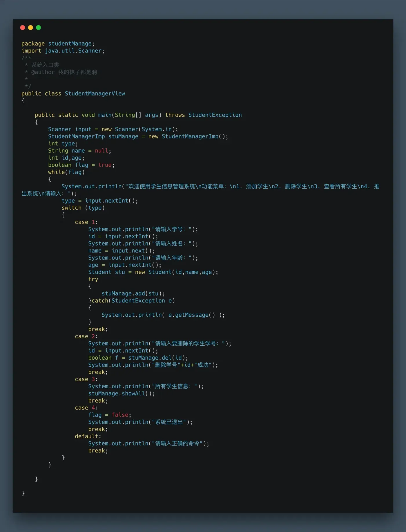Screen dimensions: 406x532
Task: Click 'Student stu = new Student(id,name,age);'
Action: click(153, 272)
